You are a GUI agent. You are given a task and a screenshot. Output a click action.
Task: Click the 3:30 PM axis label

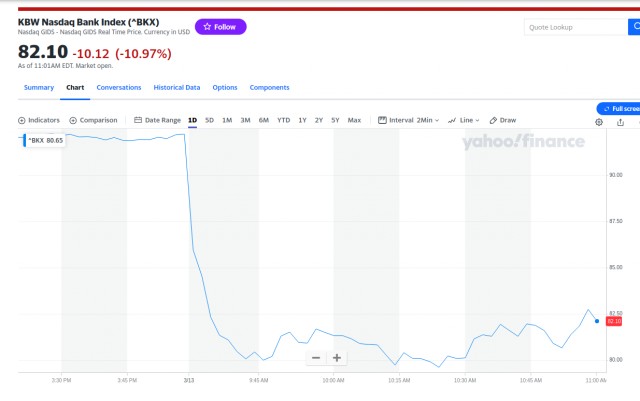pyautogui.click(x=61, y=380)
